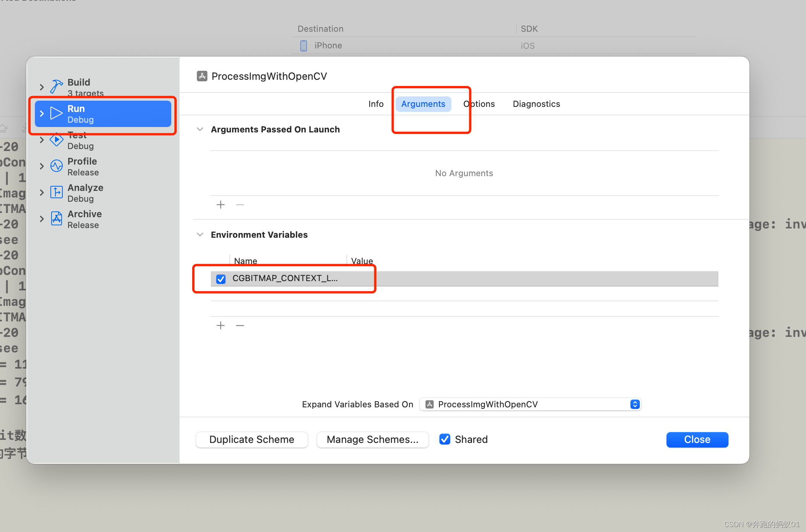Image resolution: width=806 pixels, height=532 pixels.
Task: Collapse Environment Variables section
Action: [200, 235]
